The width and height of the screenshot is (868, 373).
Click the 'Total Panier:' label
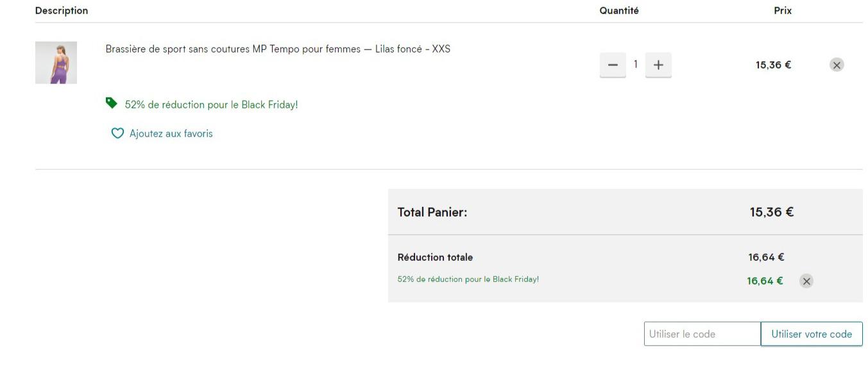(x=432, y=212)
